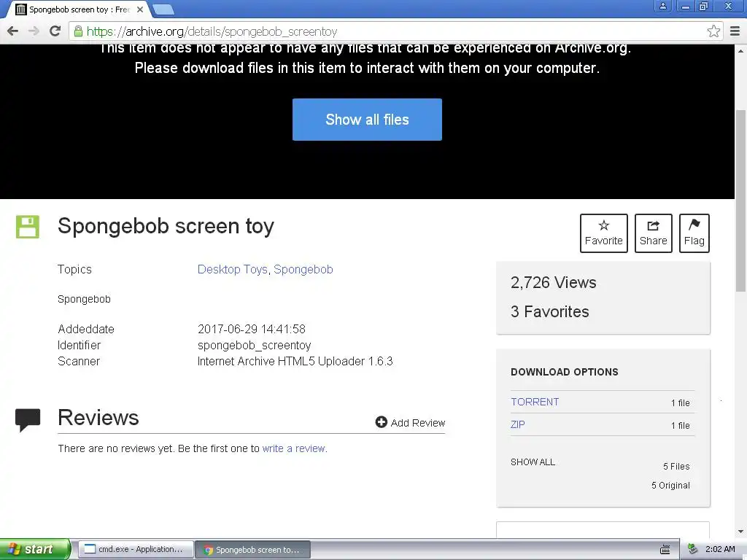Download the ZIP file option

coord(517,424)
